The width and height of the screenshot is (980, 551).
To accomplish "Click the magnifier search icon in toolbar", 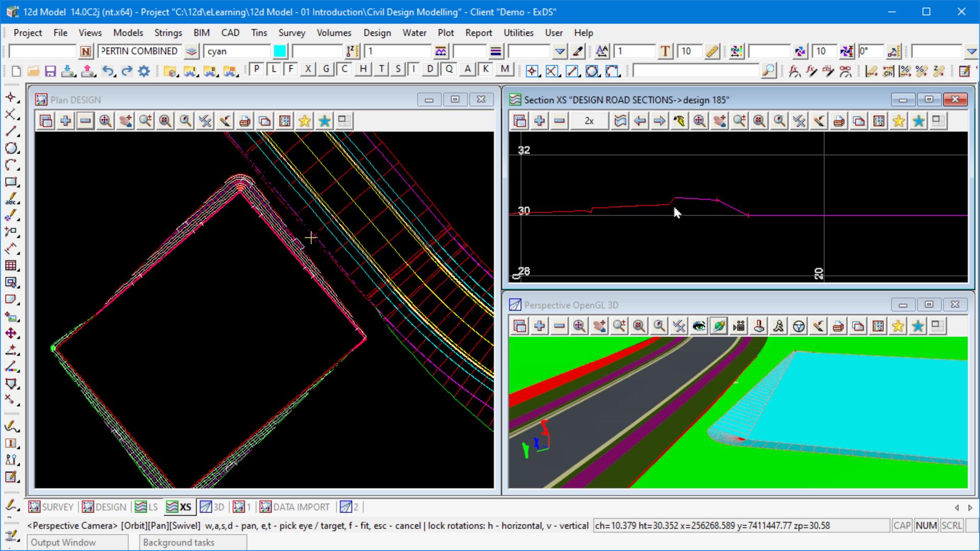I will [x=768, y=71].
